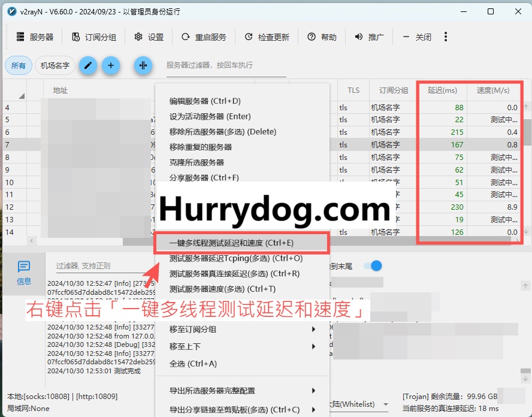Click the 设置 gear icon in toolbar

click(x=138, y=37)
